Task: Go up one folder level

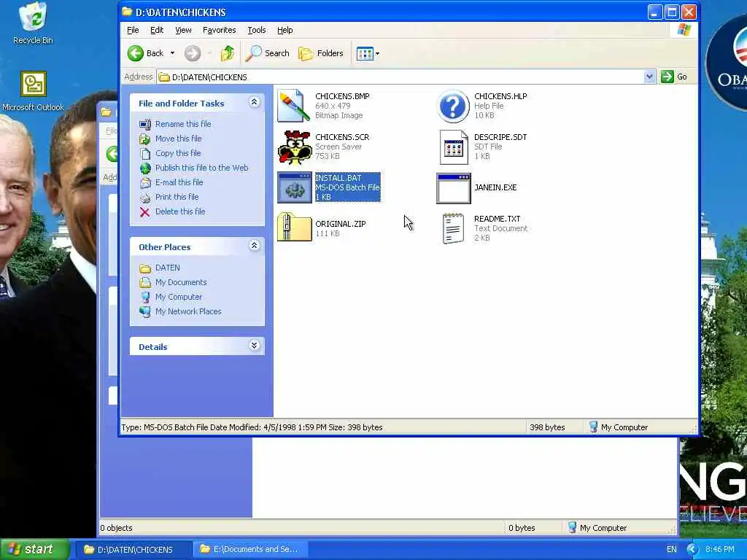Action: [x=228, y=52]
